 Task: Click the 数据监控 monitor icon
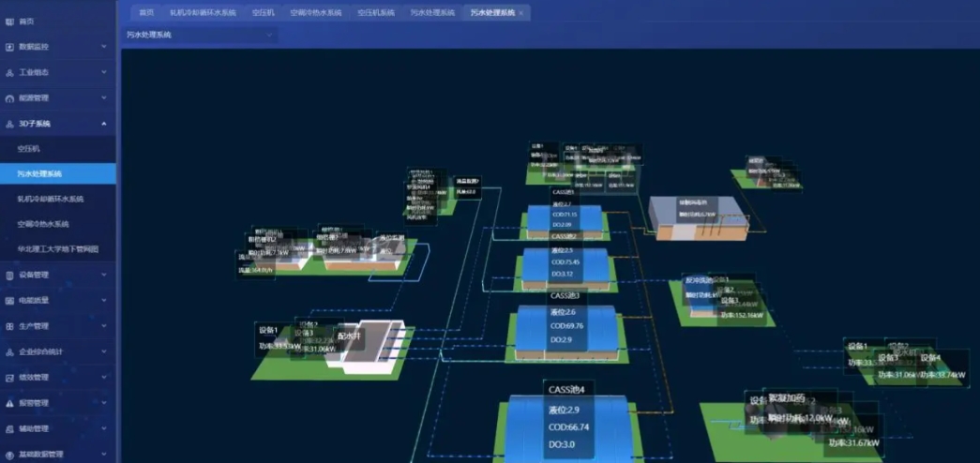click(x=9, y=46)
